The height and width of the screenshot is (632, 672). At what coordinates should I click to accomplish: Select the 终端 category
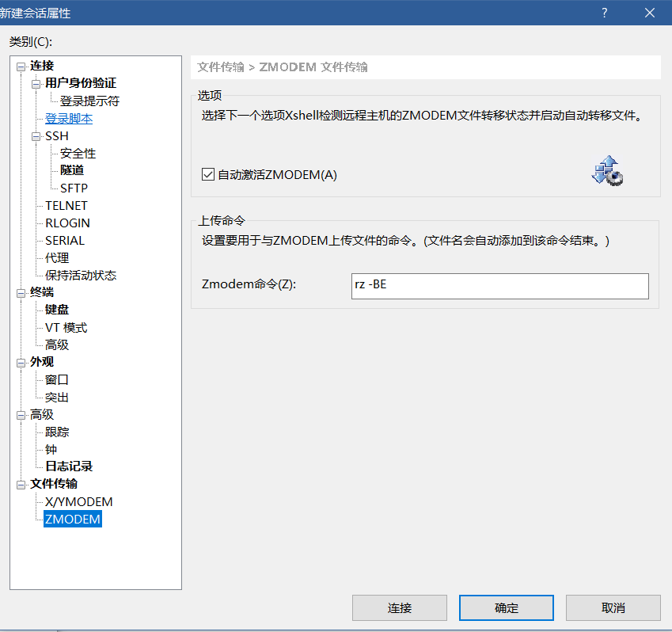coord(42,292)
